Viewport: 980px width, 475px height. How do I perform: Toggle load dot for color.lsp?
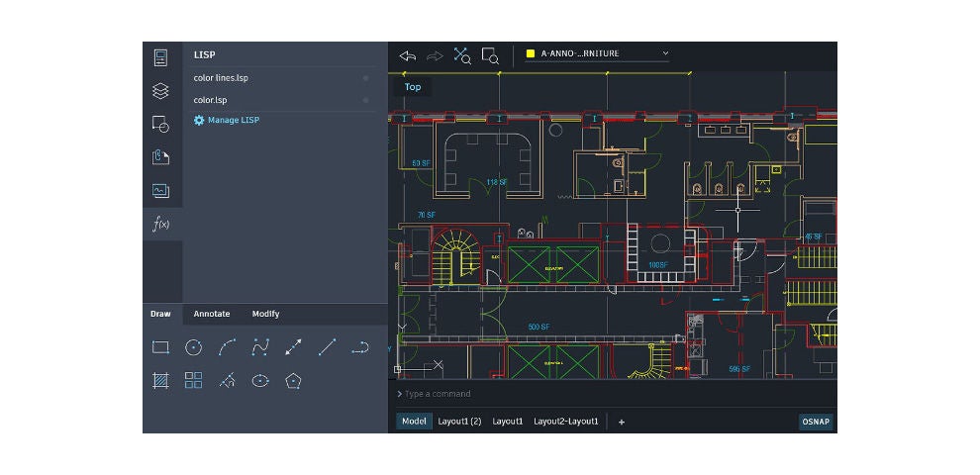click(x=365, y=100)
